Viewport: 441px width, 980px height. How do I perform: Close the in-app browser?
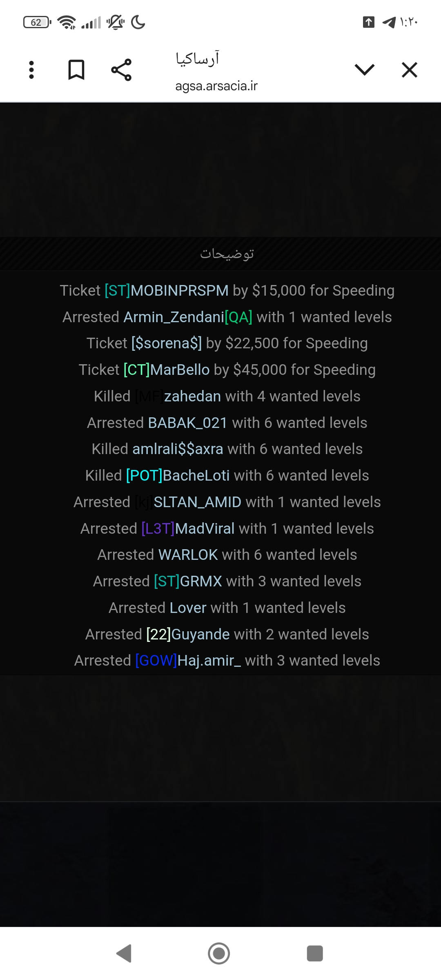(x=409, y=70)
